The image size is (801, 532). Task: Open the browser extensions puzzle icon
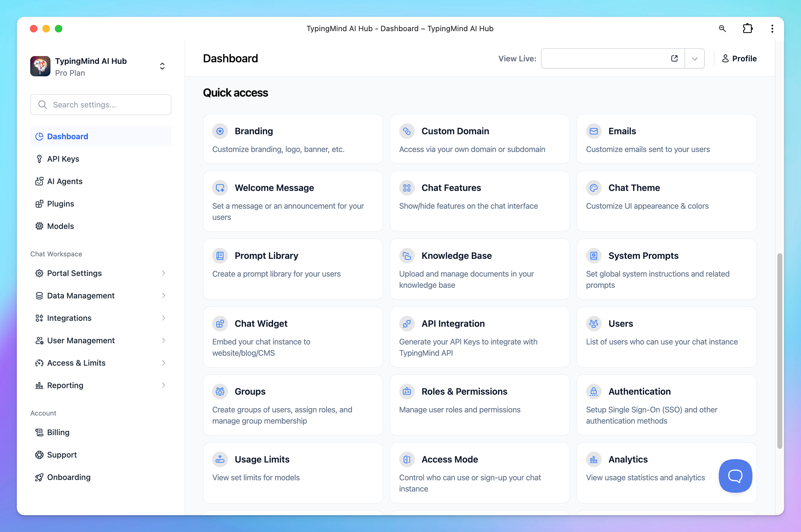coord(747,29)
